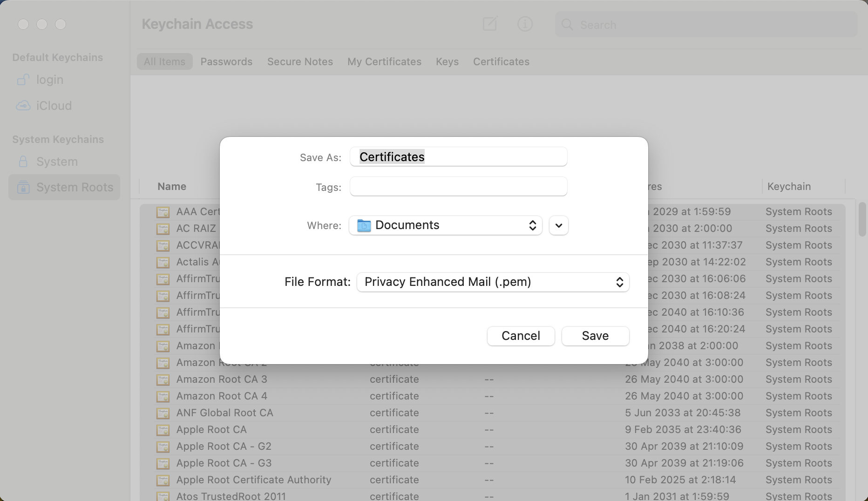Open the My Certificates tab
868x501 pixels.
pos(384,61)
